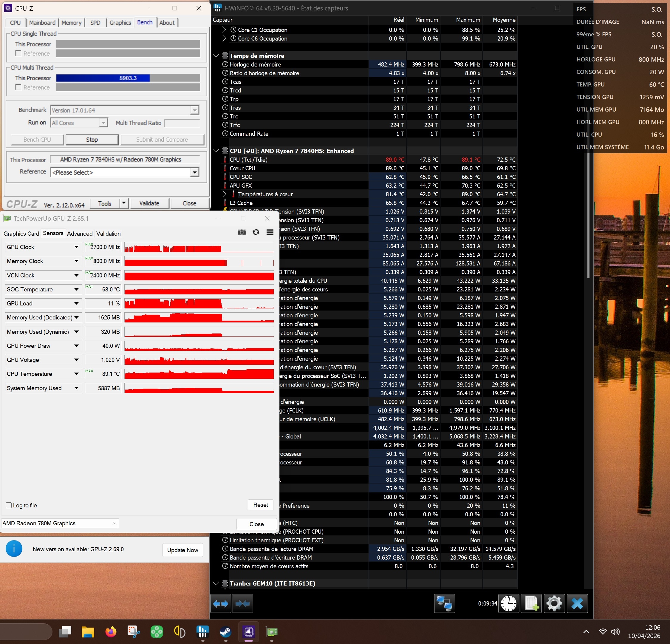Open SPD tab in CPU-Z
This screenshot has width=670, height=644.
[95, 23]
